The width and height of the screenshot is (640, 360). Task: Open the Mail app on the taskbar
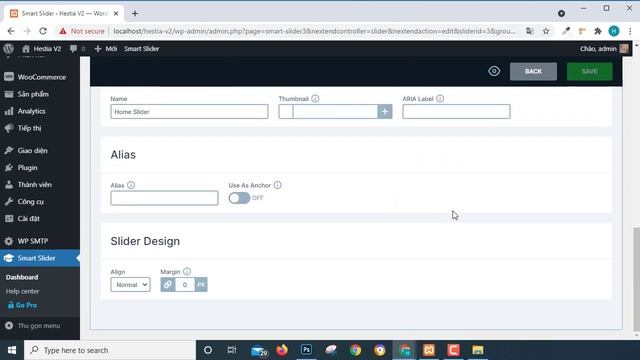pyautogui.click(x=259, y=351)
